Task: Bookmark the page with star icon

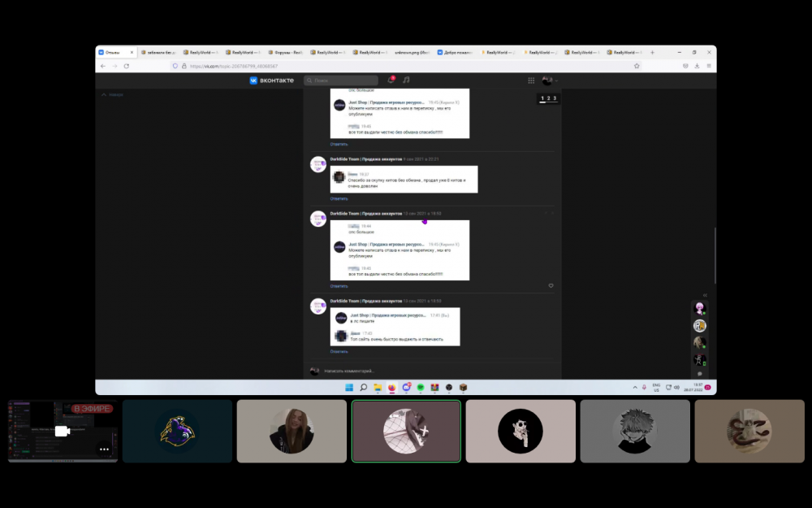Action: [637, 66]
